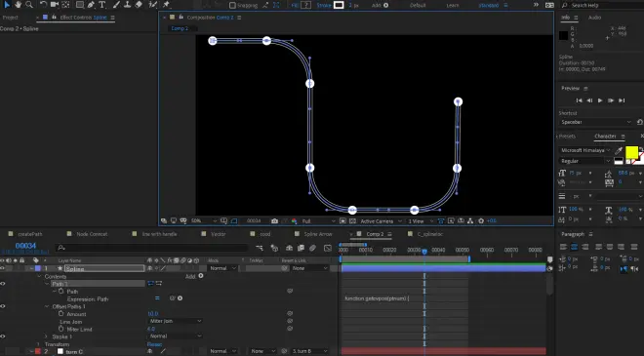This screenshot has width=644, height=356.
Task: Select the Zoom magnifier tool
Action: tap(29, 5)
